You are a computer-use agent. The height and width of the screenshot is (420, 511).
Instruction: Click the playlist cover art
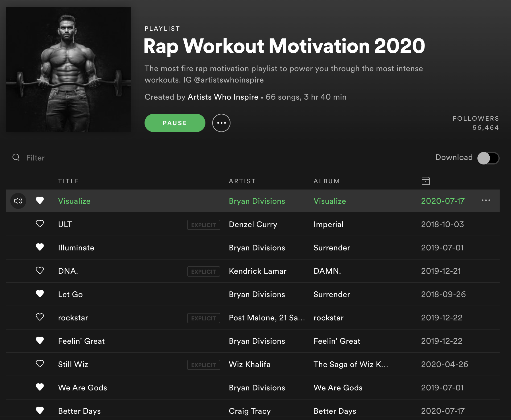coord(68,69)
